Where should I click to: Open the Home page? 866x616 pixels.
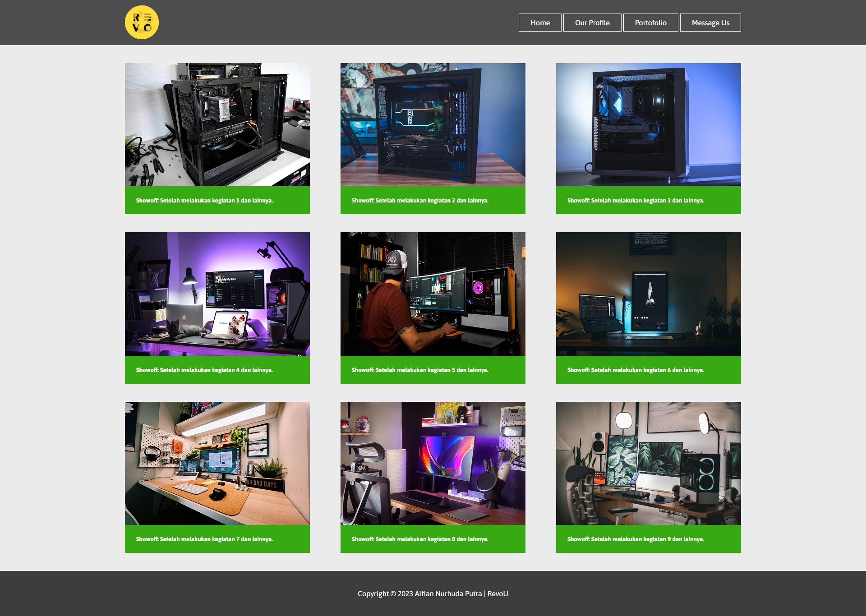click(x=540, y=22)
